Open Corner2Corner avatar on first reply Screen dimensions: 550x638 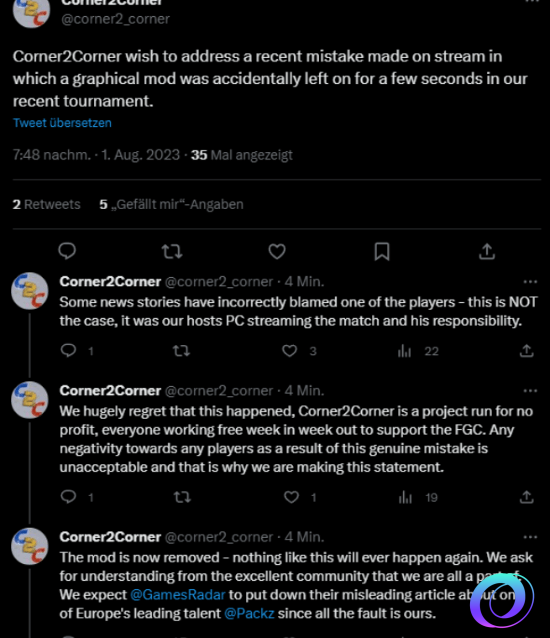click(x=30, y=291)
